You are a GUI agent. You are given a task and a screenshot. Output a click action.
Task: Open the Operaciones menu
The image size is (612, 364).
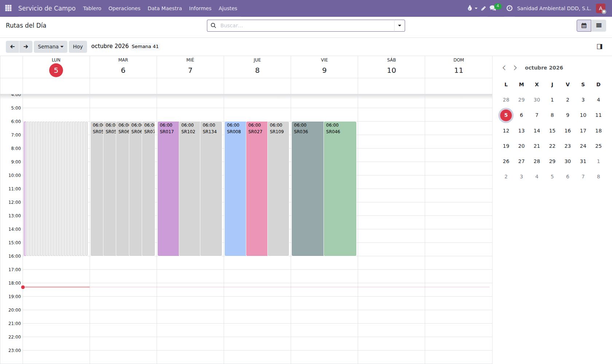124,8
